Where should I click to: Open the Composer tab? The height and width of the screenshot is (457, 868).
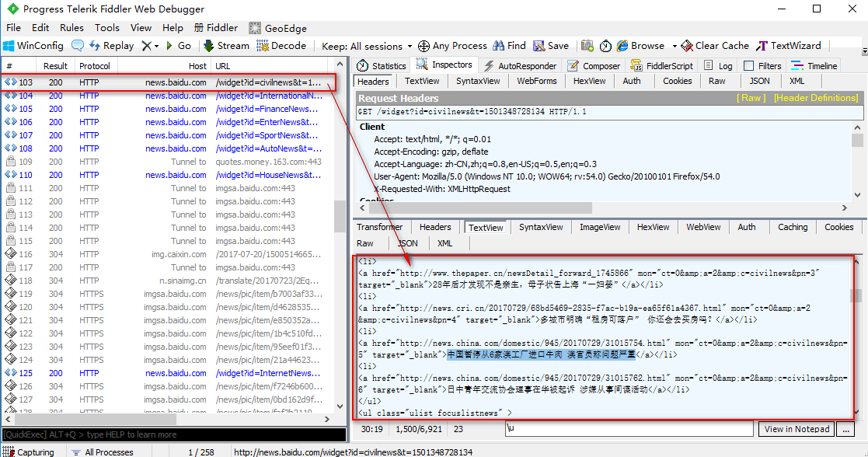point(594,66)
